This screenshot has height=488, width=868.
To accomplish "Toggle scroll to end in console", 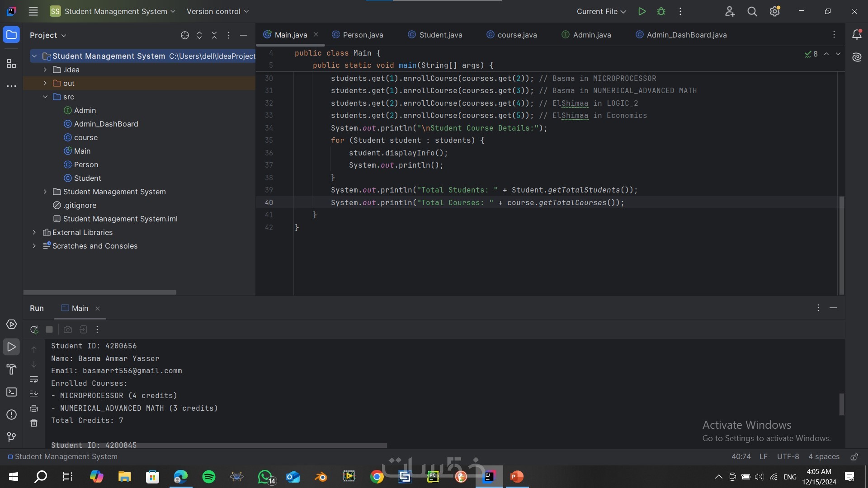I will coord(34,394).
